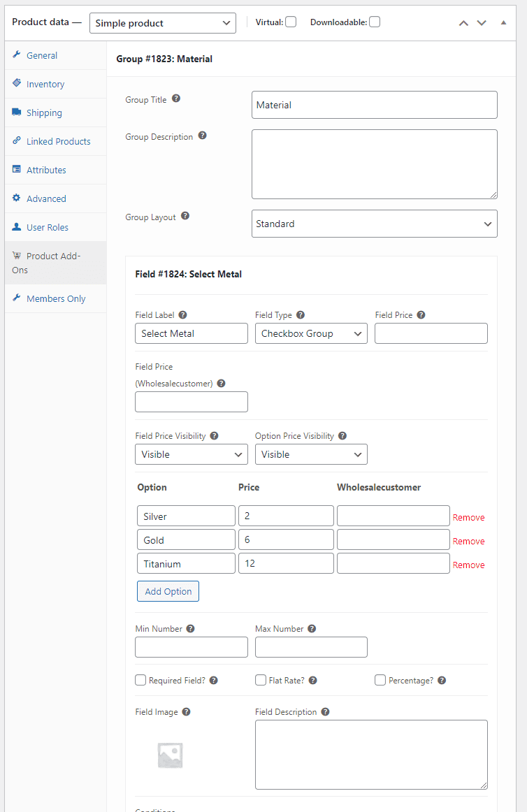Open the Attributes tab

[x=56, y=170]
